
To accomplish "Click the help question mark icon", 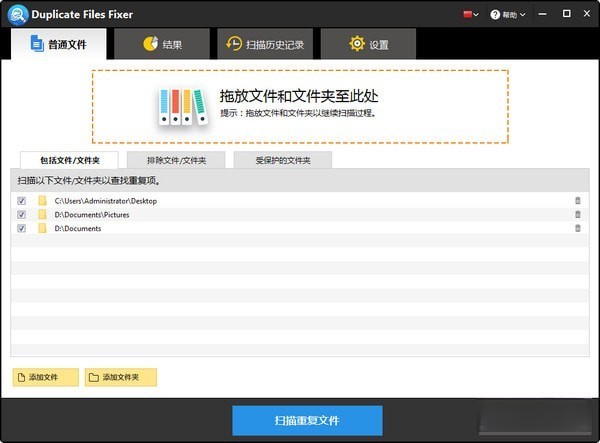I will coord(495,15).
